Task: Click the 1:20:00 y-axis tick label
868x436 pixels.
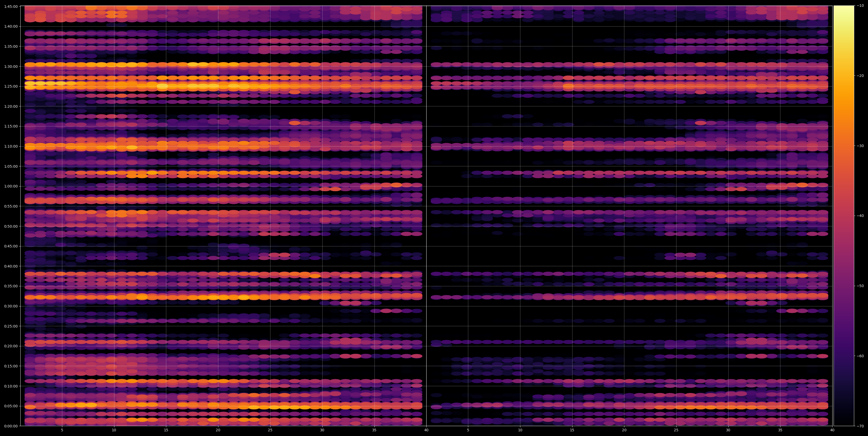Action: coord(11,106)
